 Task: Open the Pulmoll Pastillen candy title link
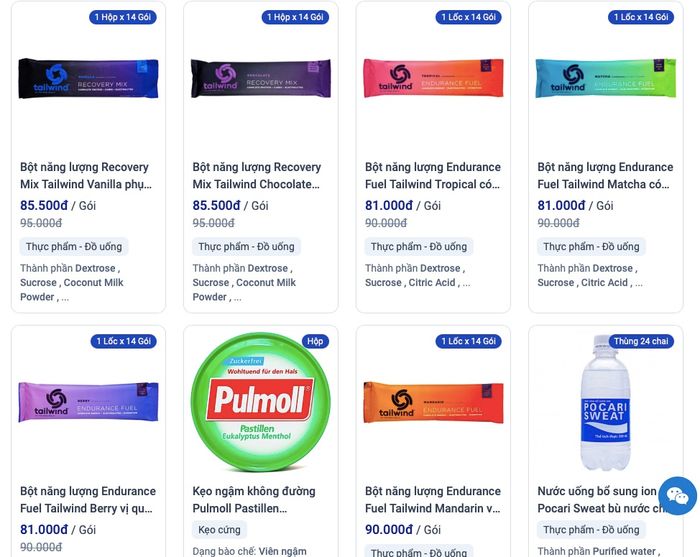[254, 499]
